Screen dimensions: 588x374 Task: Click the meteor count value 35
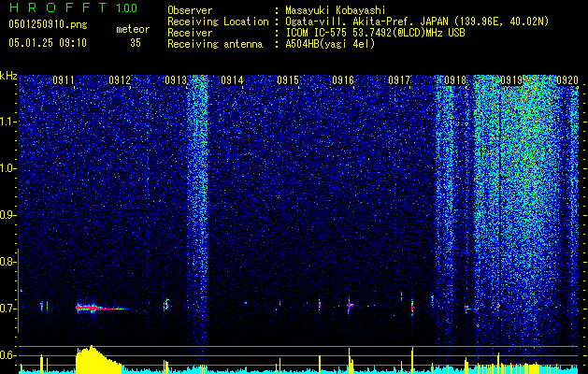(136, 43)
